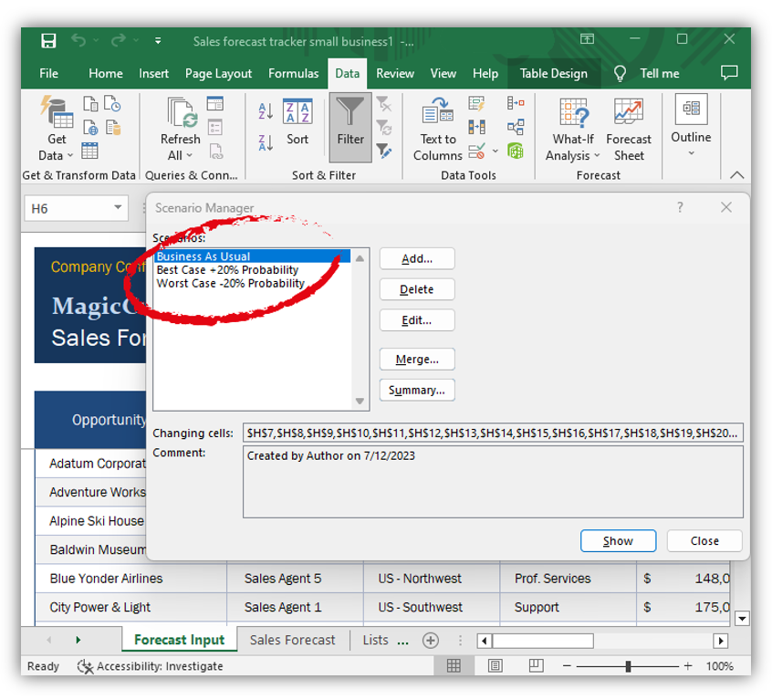
Task: Expand the Data Validation dropdown arrow
Action: 495,151
